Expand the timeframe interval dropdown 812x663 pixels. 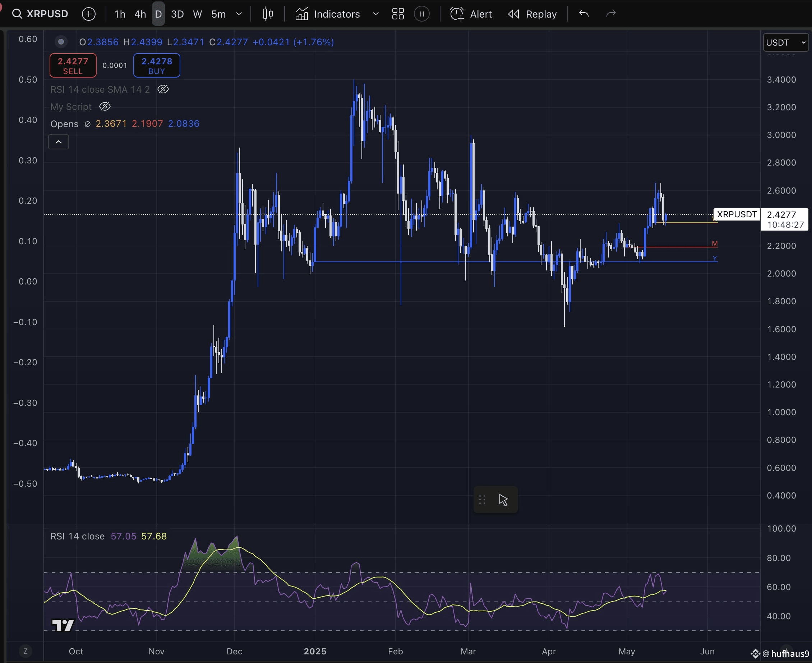coord(239,14)
